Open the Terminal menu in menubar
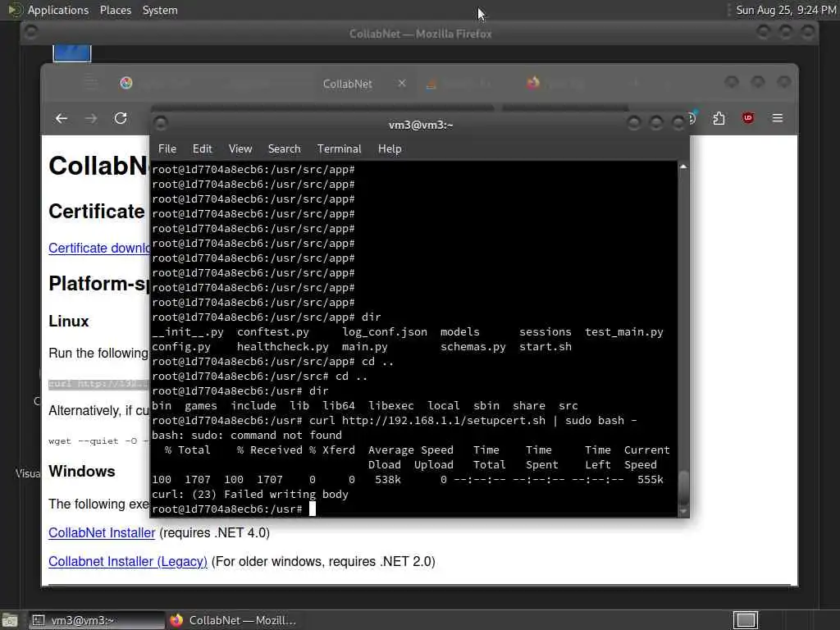The height and width of the screenshot is (630, 840). pyautogui.click(x=339, y=149)
